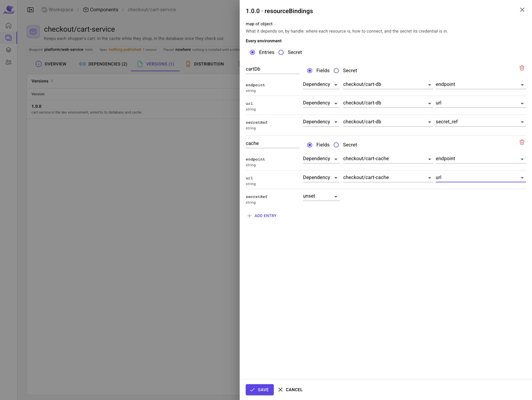Select Secret radio for cache
The width and height of the screenshot is (532, 400).
(x=336, y=145)
